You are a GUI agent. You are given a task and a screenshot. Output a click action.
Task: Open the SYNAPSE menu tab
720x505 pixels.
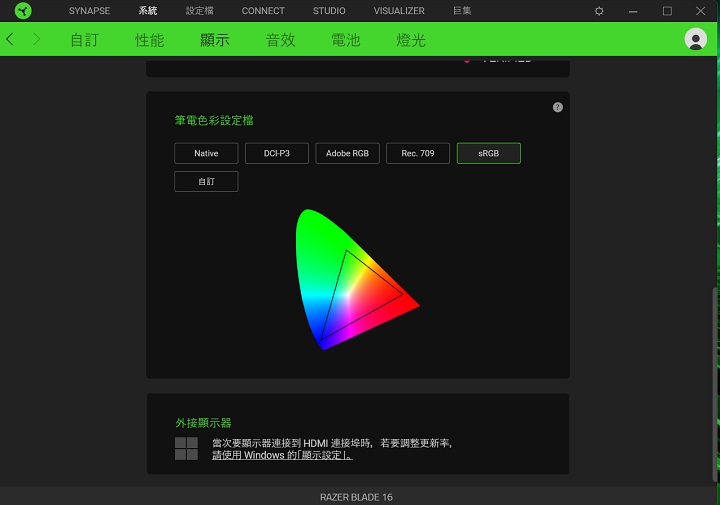[90, 11]
